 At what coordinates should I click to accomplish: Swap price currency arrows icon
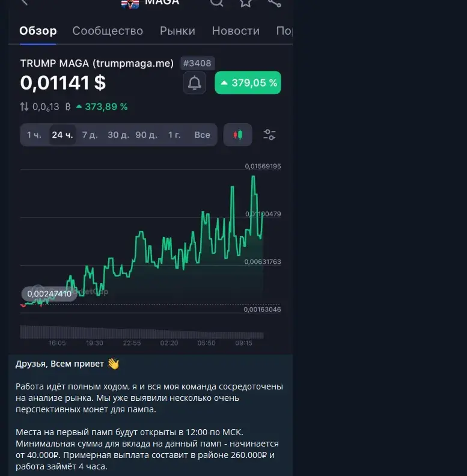(x=24, y=106)
